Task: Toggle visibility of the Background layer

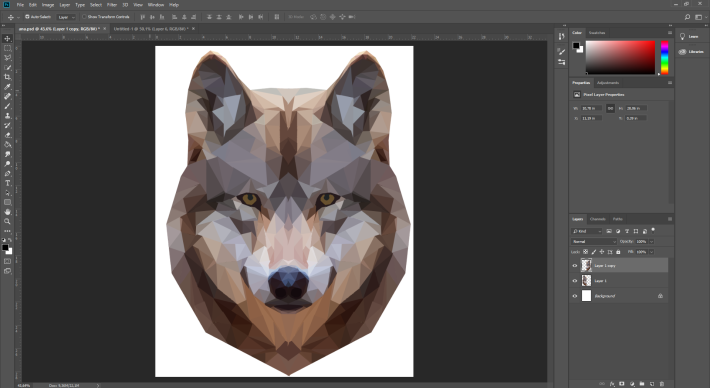Action: tap(575, 296)
